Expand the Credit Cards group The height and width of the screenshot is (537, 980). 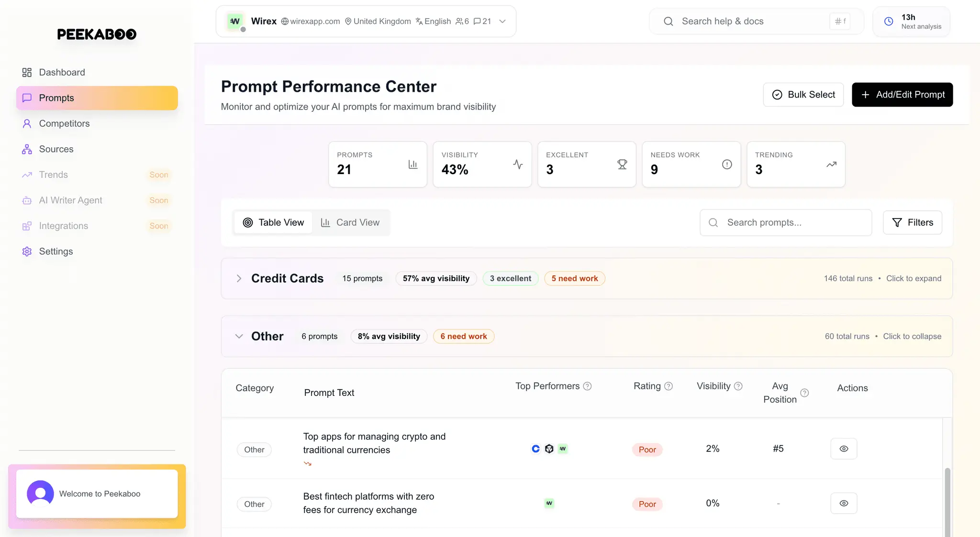pos(239,278)
